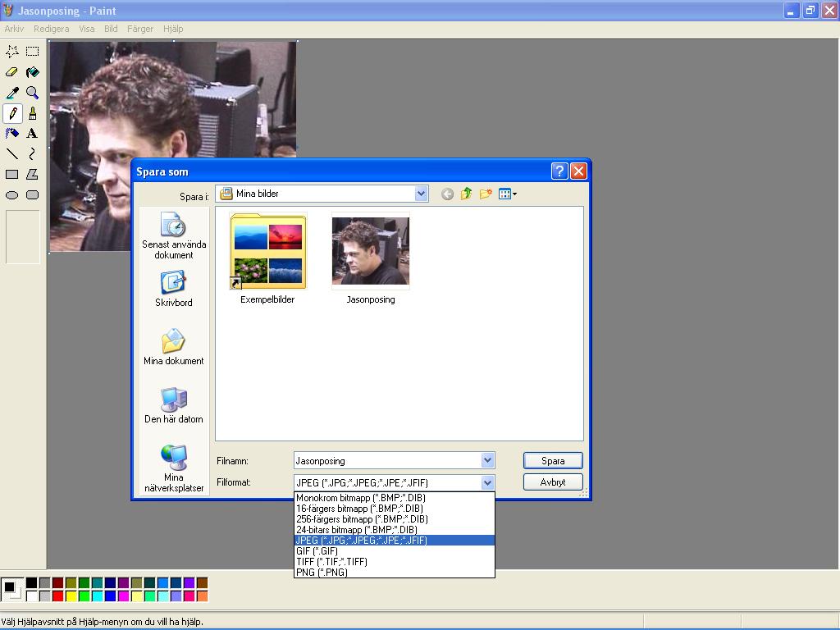Open the Exempelbilder folder
The image size is (840, 630).
pos(267,253)
